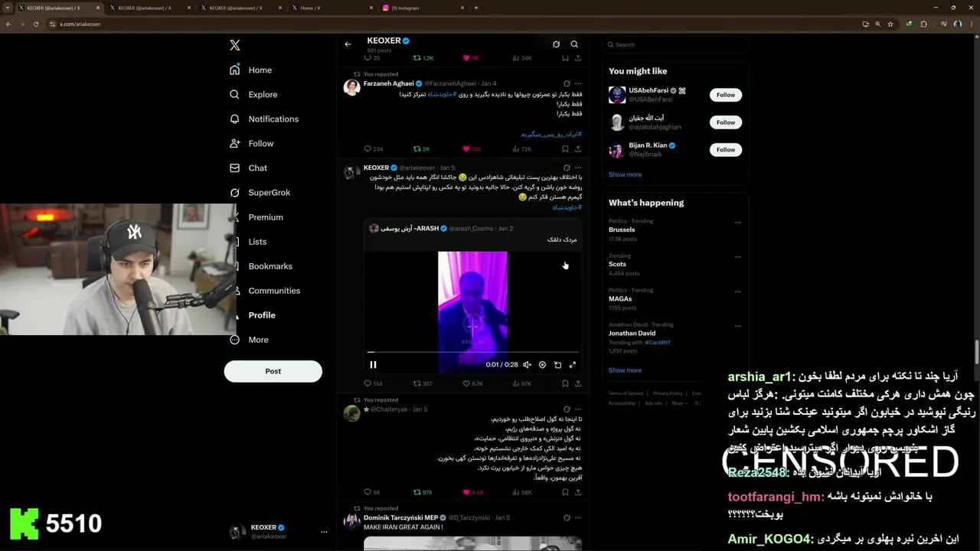The image size is (980, 551).
Task: Follow Bijan R. Kian
Action: tap(726, 150)
